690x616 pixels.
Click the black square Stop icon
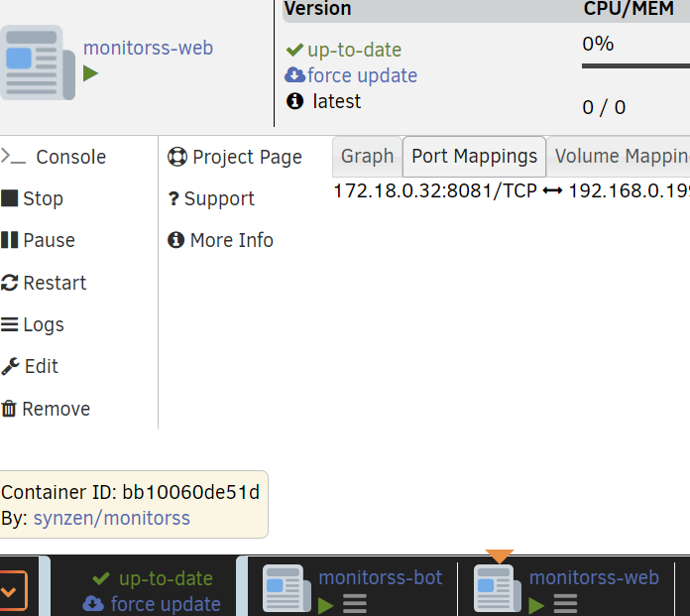[9, 198]
